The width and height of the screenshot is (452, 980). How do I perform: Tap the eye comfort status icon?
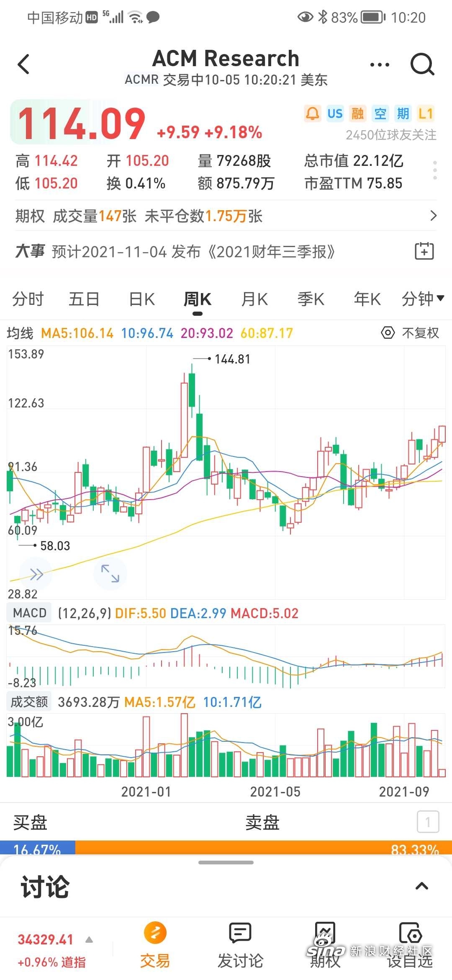(305, 17)
